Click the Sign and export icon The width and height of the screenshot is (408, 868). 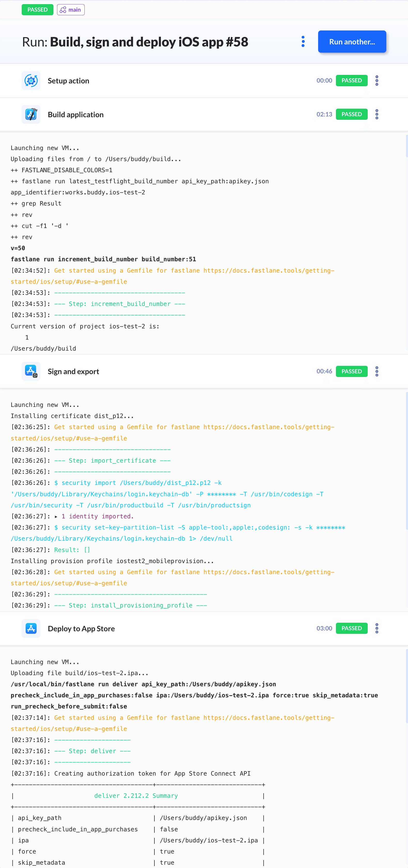[x=31, y=371]
